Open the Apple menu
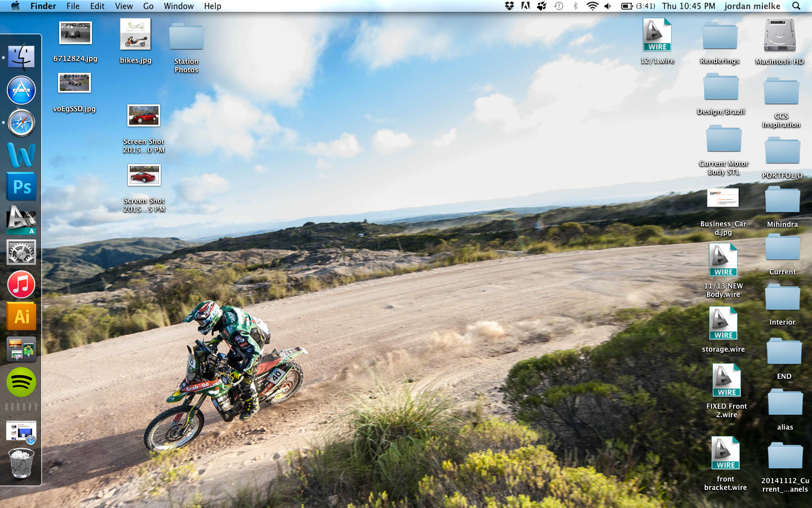The height and width of the screenshot is (508, 812). (15, 6)
